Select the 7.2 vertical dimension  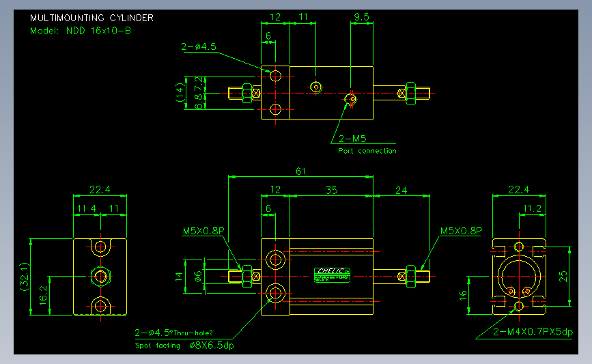198,84
